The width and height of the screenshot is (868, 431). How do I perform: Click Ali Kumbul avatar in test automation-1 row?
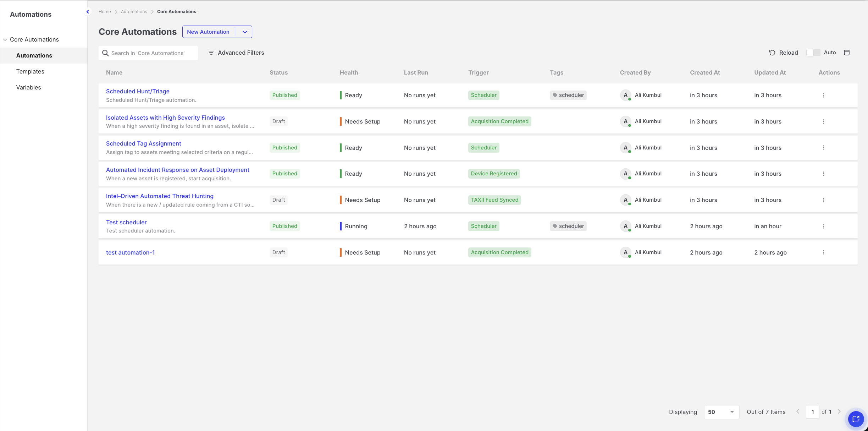626,252
